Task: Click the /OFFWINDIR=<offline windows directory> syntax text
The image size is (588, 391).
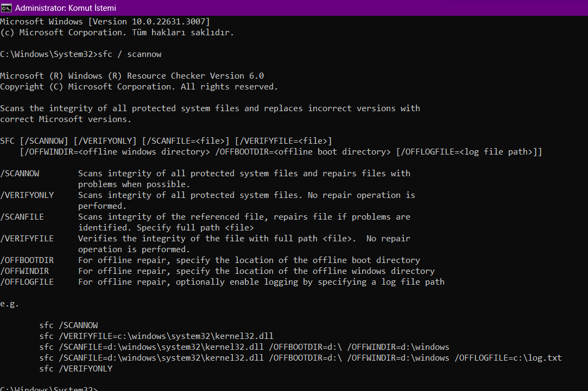Action: 115,152
